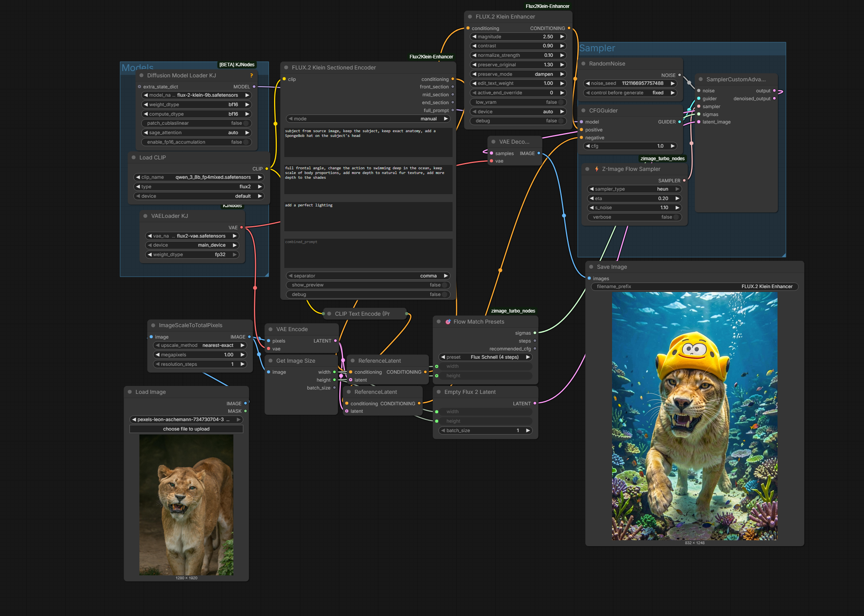Collapse the FLUX.2 Klein Enhancer node dot
Image resolution: width=864 pixels, height=616 pixels.
[x=470, y=17]
